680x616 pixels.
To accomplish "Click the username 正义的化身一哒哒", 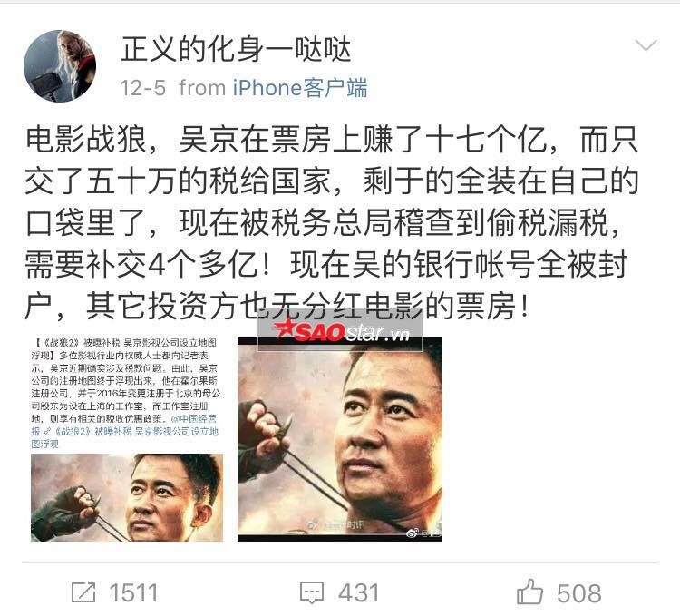I will pos(236,50).
